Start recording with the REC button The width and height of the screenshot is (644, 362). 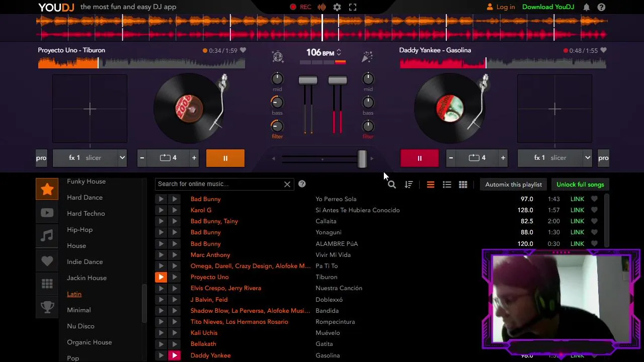click(300, 7)
